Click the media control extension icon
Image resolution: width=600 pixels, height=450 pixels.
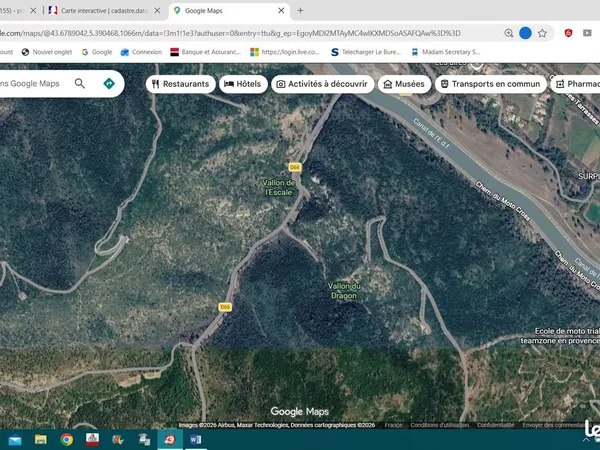click(587, 33)
